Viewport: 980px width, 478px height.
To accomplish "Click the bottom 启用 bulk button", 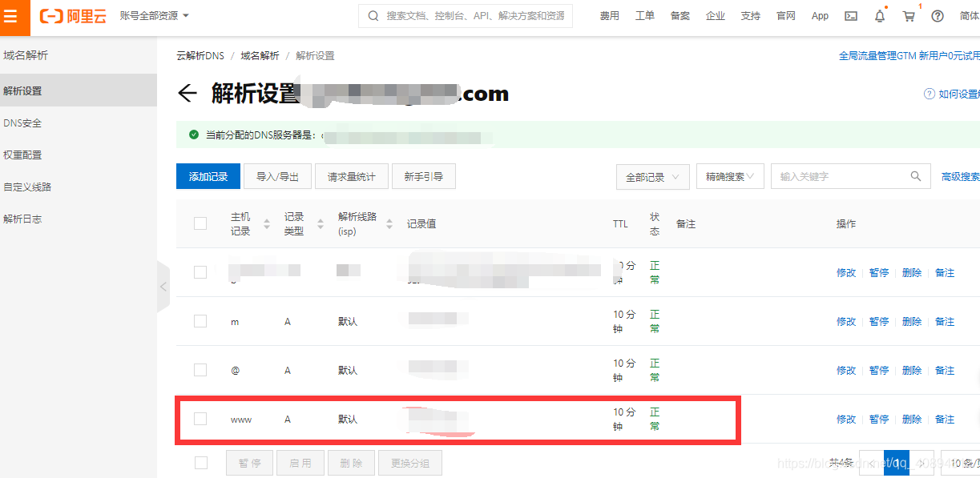I will [x=300, y=463].
